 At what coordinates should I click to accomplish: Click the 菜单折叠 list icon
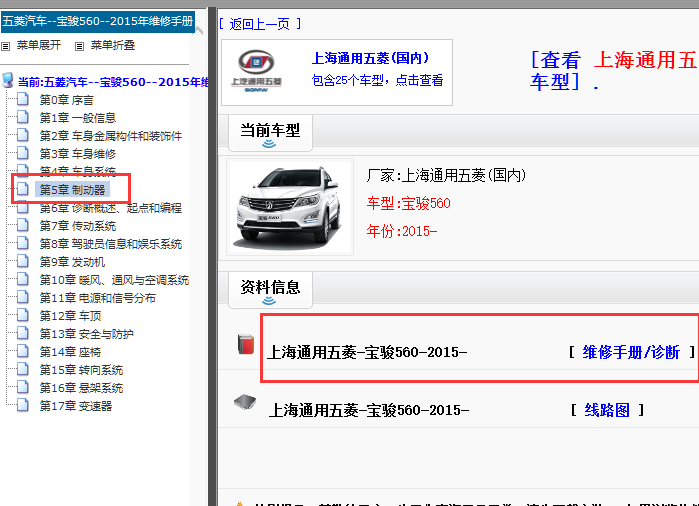coord(79,46)
